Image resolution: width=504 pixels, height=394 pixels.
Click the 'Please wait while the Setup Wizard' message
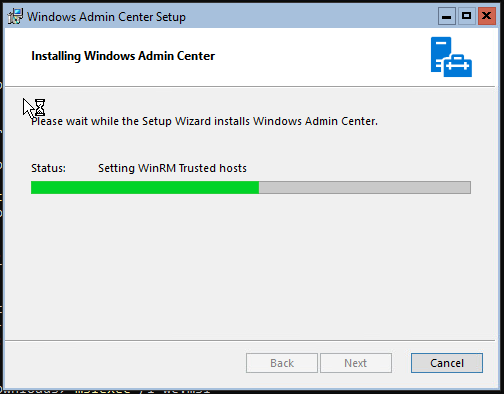[204, 121]
